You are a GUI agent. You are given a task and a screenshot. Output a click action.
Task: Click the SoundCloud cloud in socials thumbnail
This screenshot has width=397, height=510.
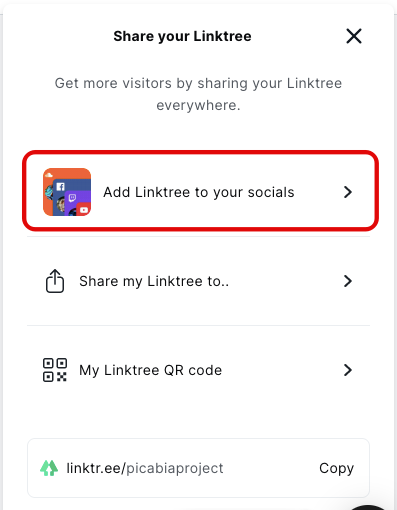[x=49, y=174]
